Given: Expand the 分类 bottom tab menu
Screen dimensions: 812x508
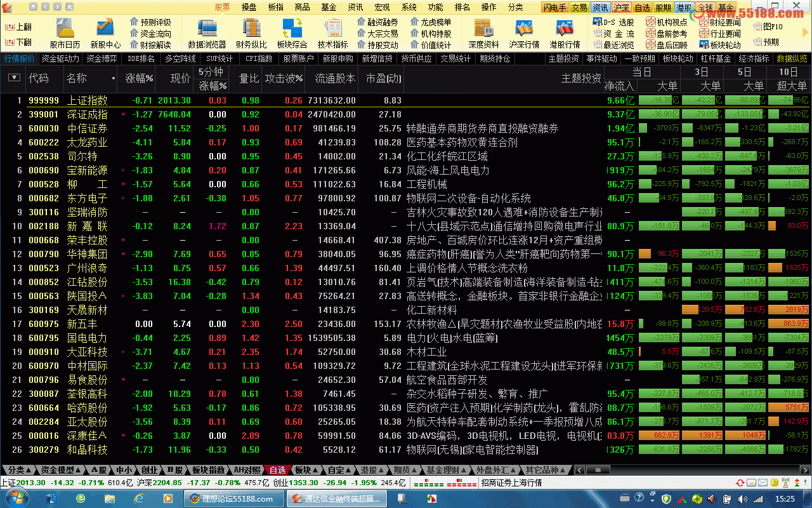Looking at the screenshot, I should [19, 470].
